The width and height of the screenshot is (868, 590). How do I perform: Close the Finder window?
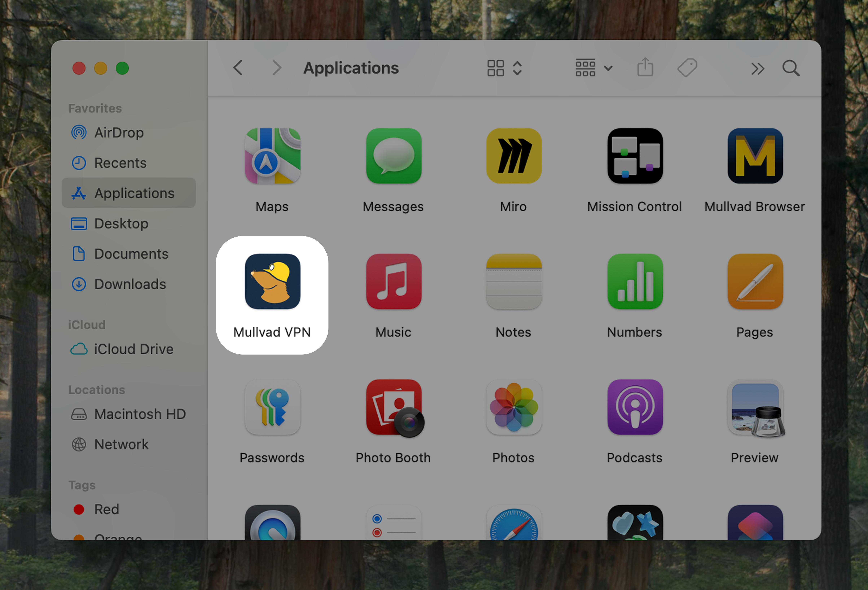[x=79, y=68]
